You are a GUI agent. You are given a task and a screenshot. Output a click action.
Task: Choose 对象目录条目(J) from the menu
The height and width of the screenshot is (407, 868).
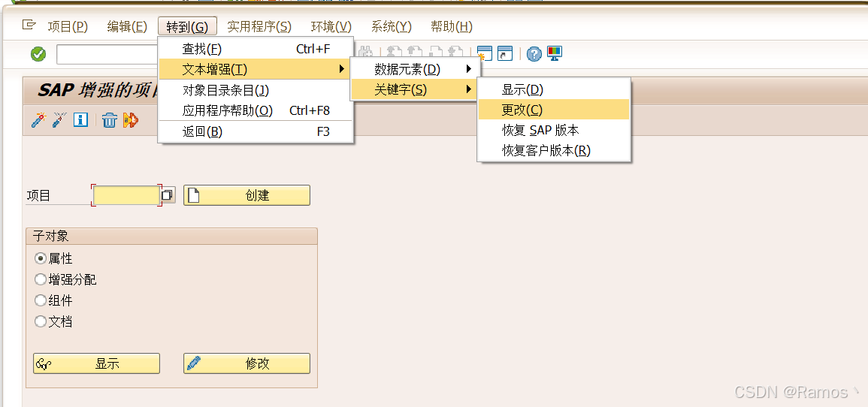pyautogui.click(x=256, y=89)
